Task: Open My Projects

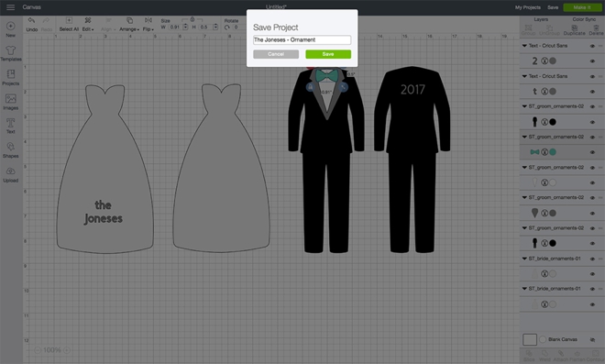Action: click(x=527, y=7)
